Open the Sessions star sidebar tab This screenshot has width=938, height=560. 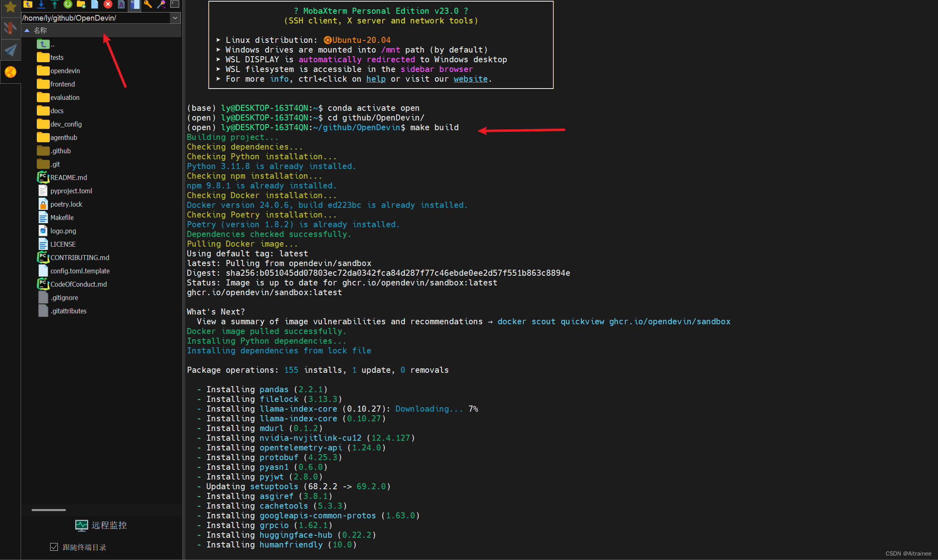[10, 7]
